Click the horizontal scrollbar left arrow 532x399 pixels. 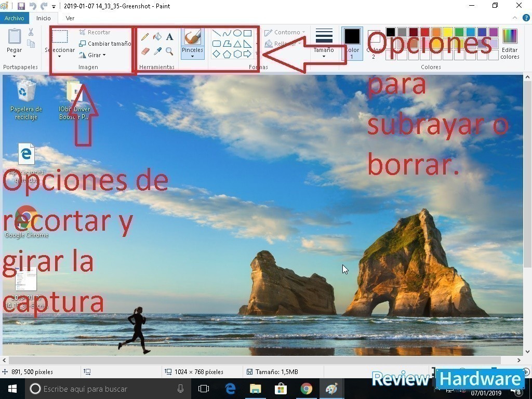(x=4, y=360)
